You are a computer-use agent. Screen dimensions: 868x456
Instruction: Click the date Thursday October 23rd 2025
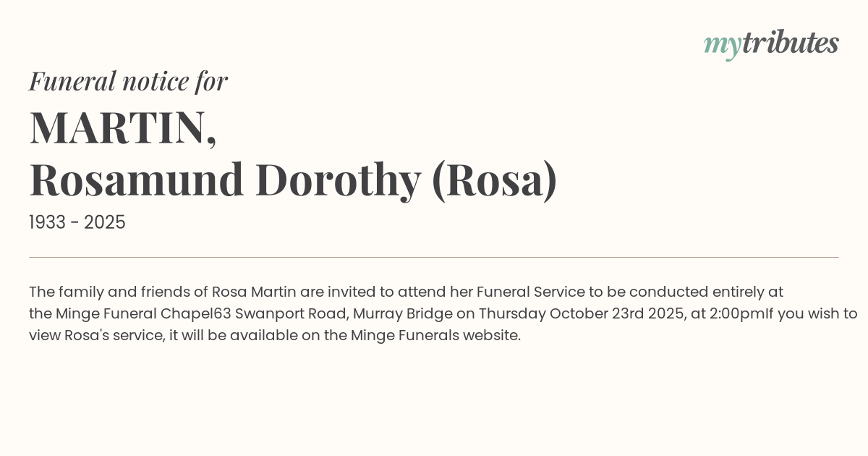[x=582, y=314]
